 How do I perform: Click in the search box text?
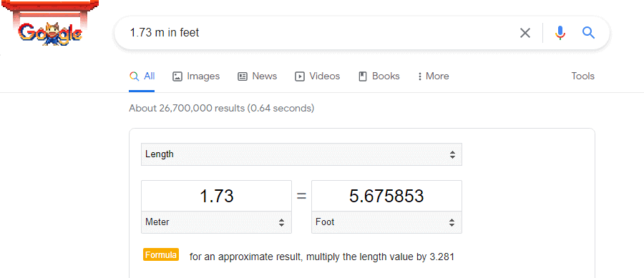click(165, 33)
